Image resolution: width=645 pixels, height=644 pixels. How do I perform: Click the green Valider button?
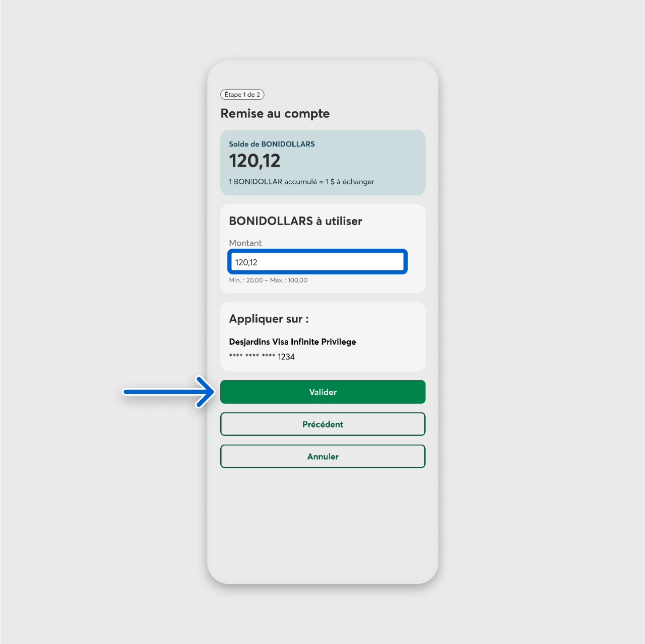click(x=322, y=392)
